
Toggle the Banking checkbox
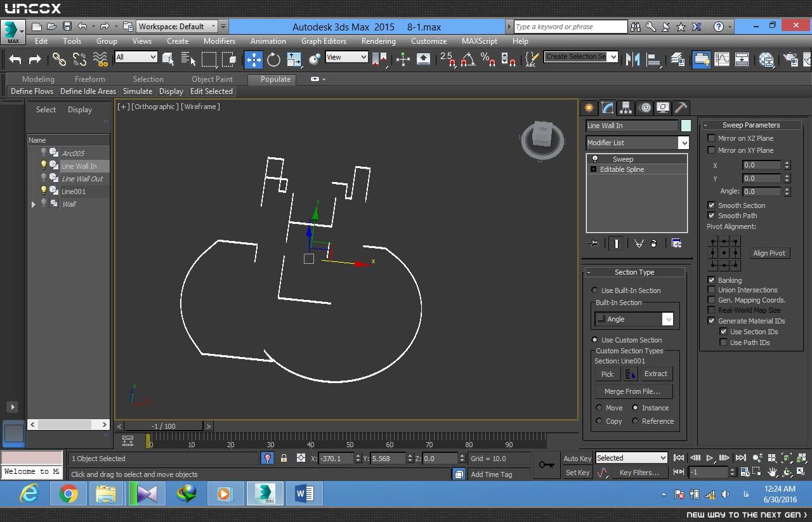(x=711, y=280)
